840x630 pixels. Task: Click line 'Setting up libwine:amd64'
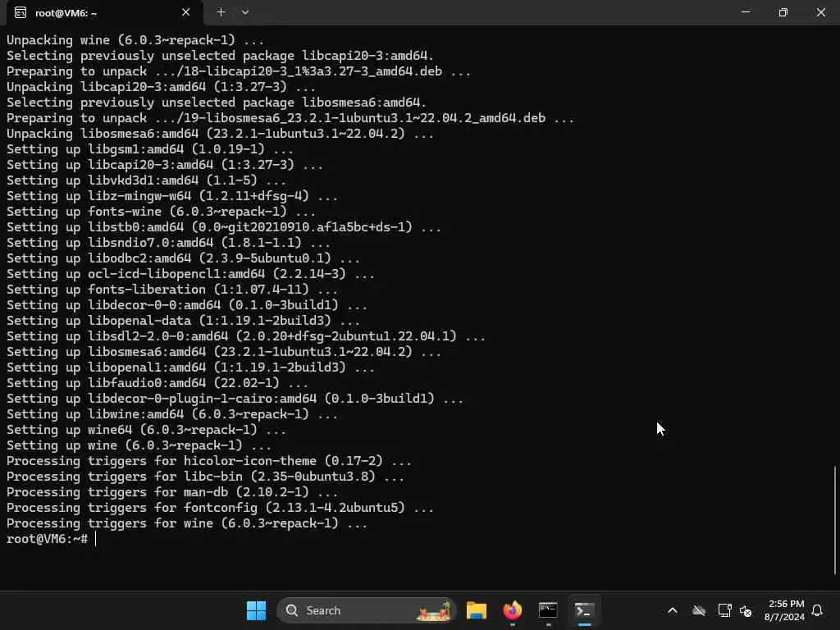pyautogui.click(x=172, y=414)
